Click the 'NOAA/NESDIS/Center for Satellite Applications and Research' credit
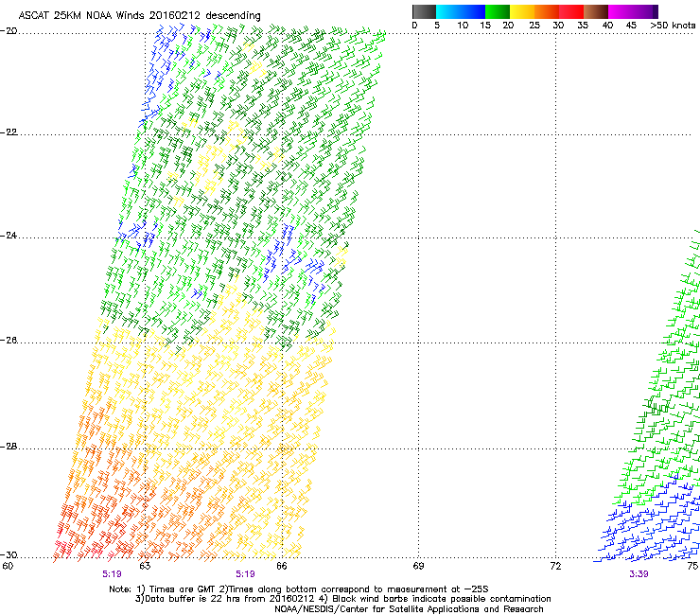Screen dimensions: 700x615 point(409,609)
